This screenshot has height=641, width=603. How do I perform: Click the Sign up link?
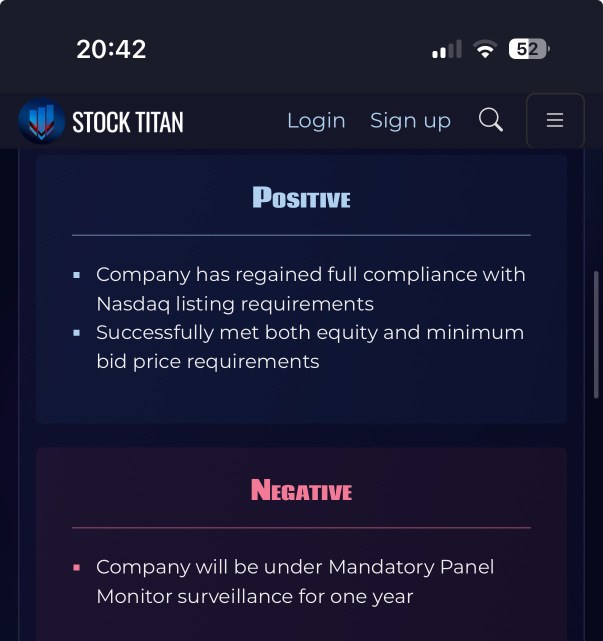[410, 121]
